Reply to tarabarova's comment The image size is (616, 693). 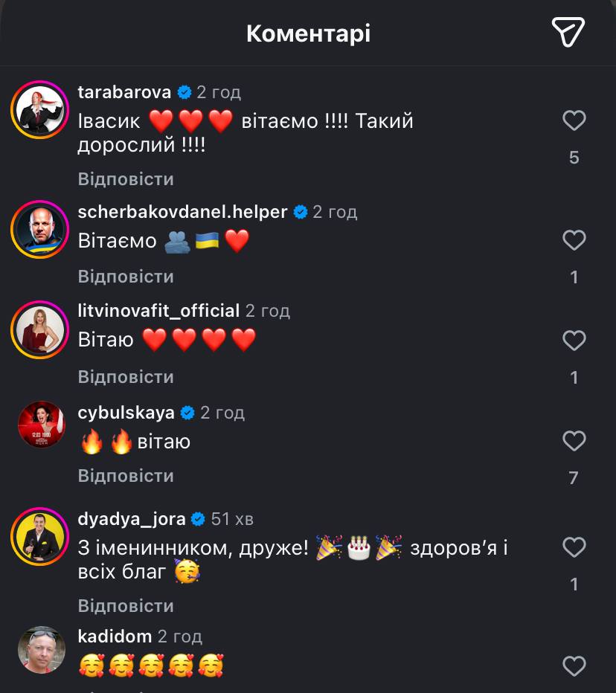pyautogui.click(x=126, y=179)
